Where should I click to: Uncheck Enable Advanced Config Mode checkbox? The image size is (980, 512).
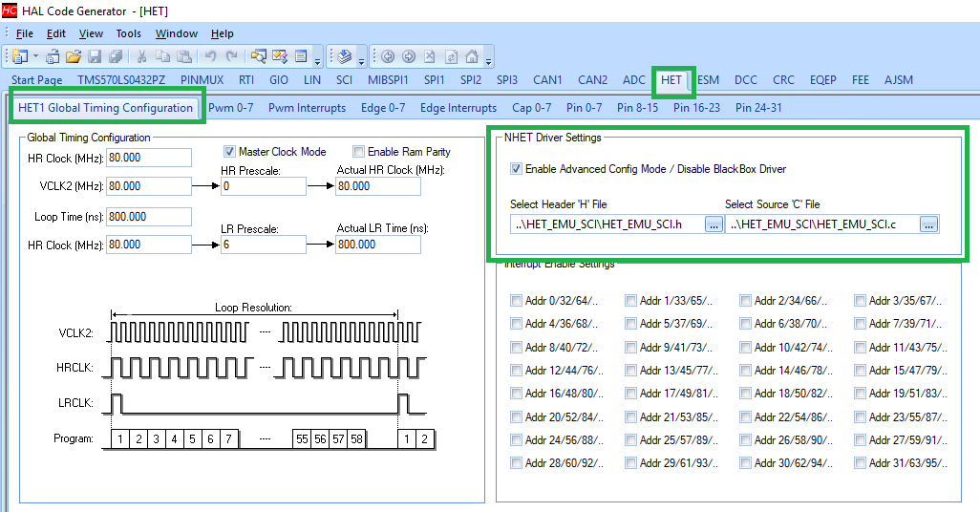[517, 169]
